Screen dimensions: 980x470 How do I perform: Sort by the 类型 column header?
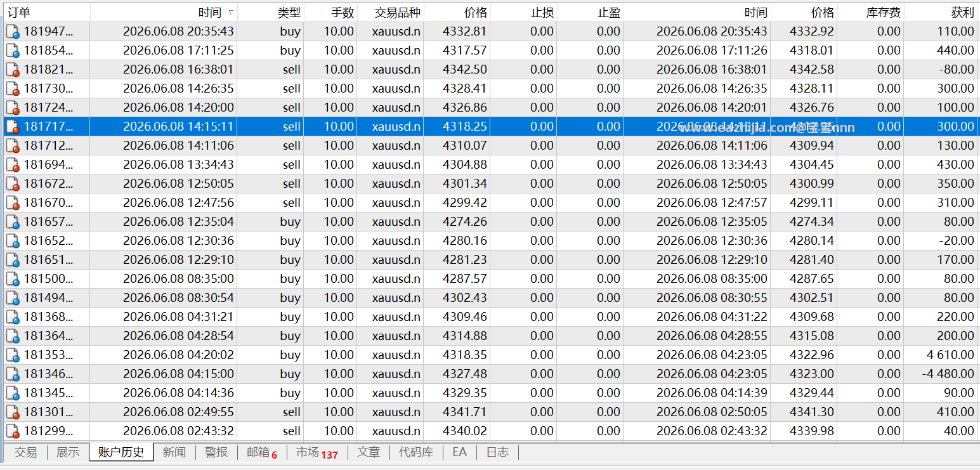270,12
